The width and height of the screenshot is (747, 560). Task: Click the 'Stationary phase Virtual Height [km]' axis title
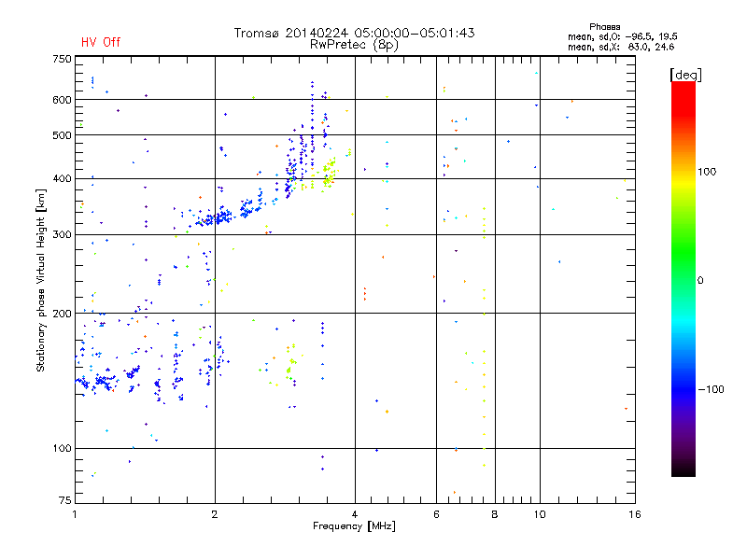[41, 280]
